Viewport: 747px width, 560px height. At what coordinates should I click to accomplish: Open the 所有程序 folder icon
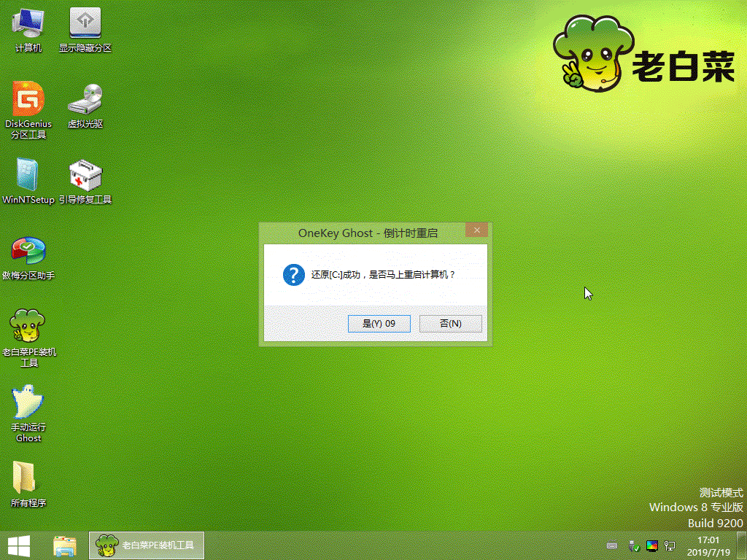click(28, 484)
